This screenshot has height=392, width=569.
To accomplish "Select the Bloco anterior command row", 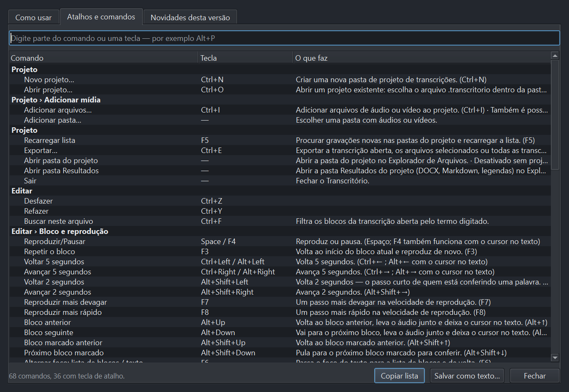I will pos(280,322).
